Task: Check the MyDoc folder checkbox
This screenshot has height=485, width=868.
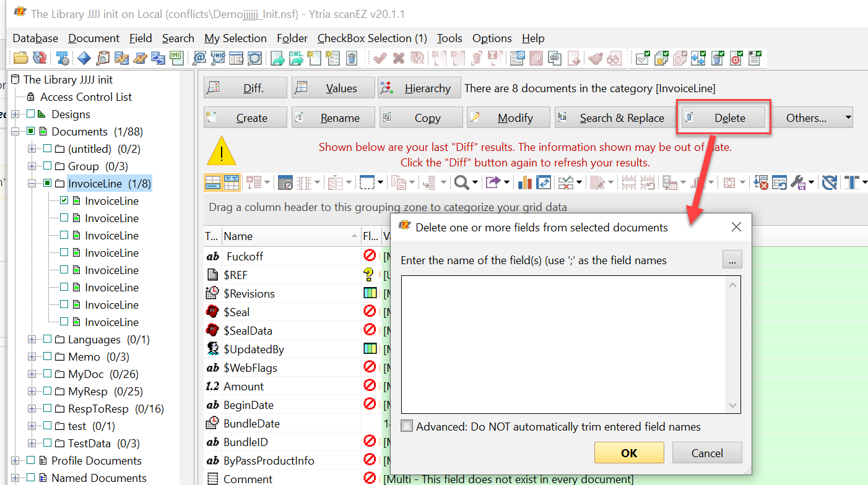Action: tap(48, 374)
